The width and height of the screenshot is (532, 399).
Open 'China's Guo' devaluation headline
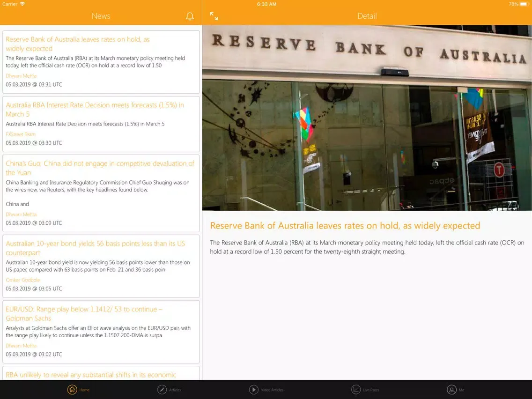pyautogui.click(x=100, y=168)
